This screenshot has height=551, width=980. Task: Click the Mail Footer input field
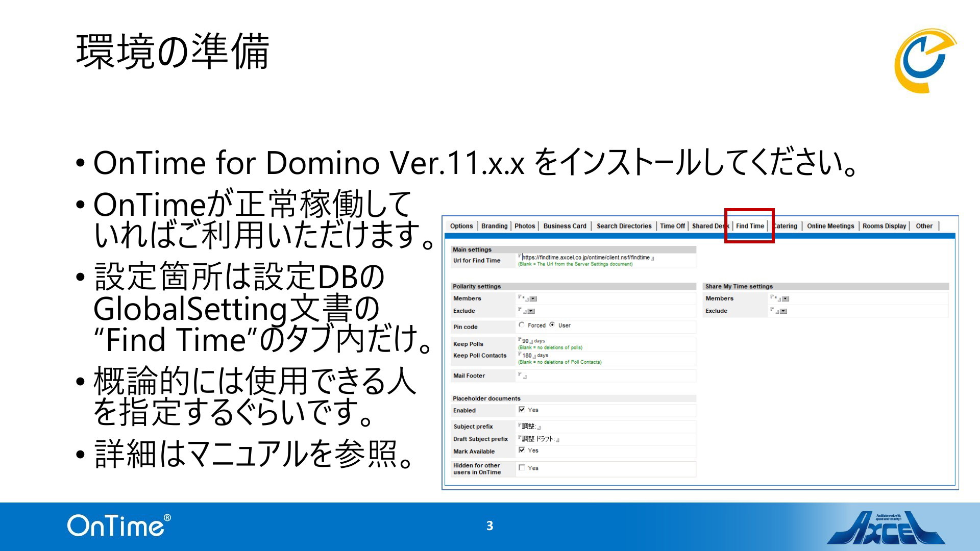(x=523, y=376)
